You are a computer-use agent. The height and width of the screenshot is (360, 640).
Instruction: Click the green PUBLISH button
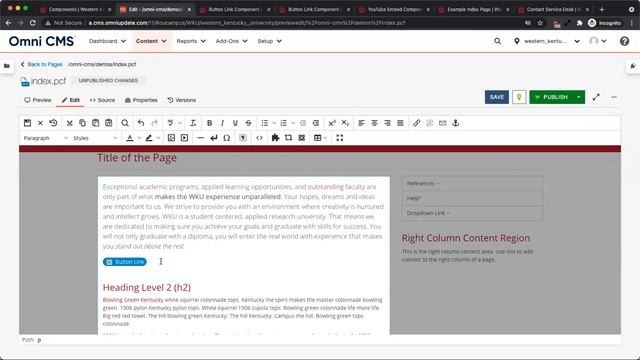pos(551,97)
